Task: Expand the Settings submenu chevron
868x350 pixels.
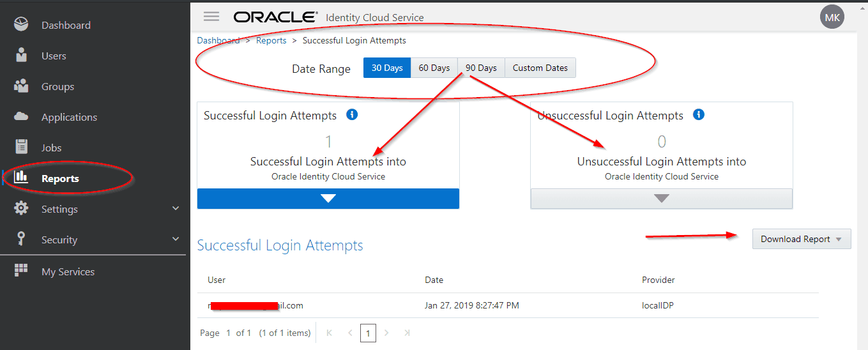Action: point(176,208)
